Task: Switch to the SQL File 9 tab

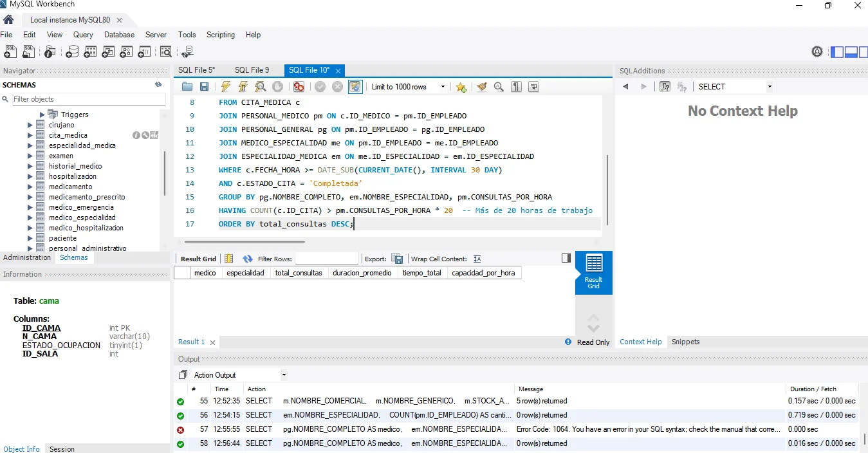Action: click(x=252, y=70)
